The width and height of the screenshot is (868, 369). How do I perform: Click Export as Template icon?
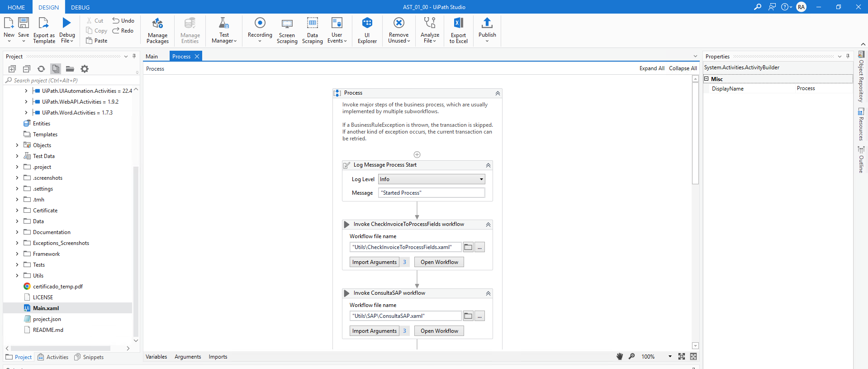coord(43,23)
